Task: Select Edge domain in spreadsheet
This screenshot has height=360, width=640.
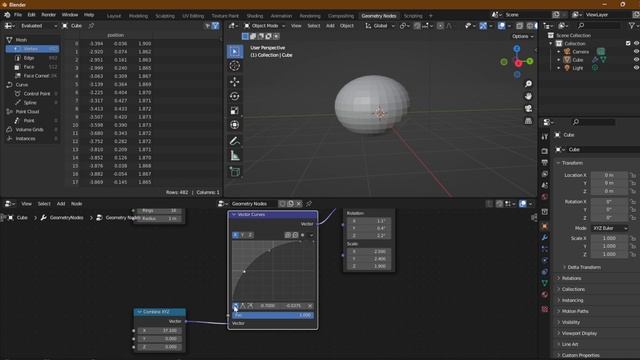Action: pyautogui.click(x=32, y=58)
